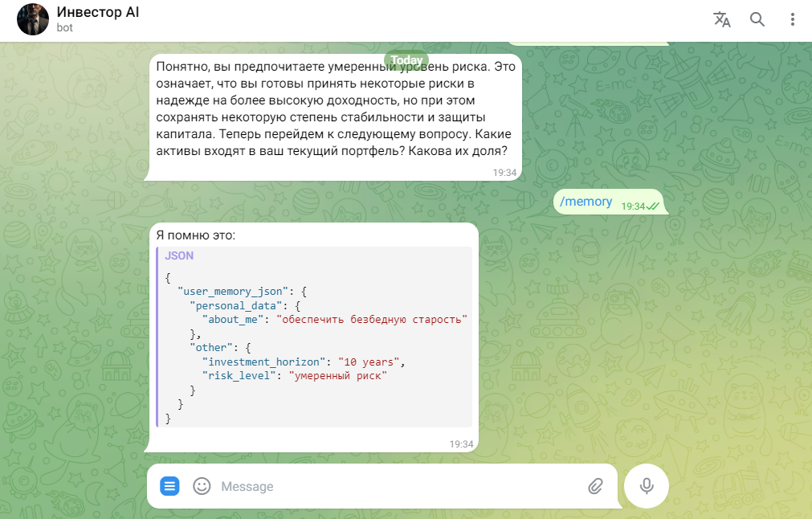Click the double check marks on /memory
This screenshot has width=812, height=519.
[652, 206]
